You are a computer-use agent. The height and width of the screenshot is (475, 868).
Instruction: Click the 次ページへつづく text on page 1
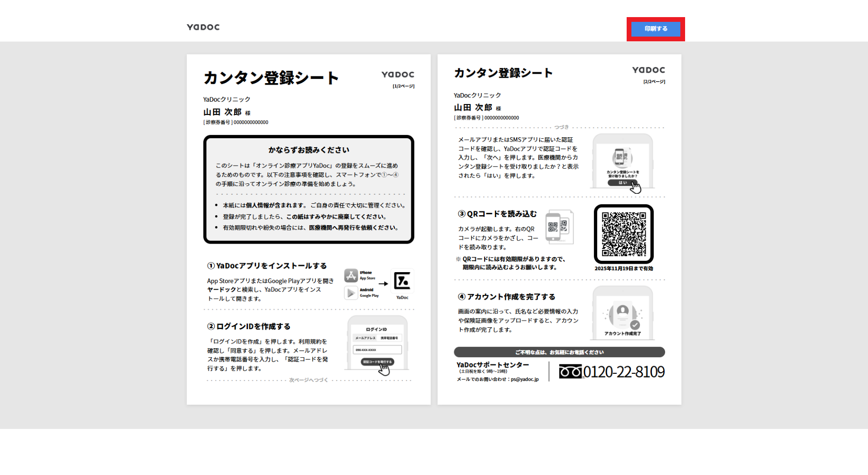[308, 380]
